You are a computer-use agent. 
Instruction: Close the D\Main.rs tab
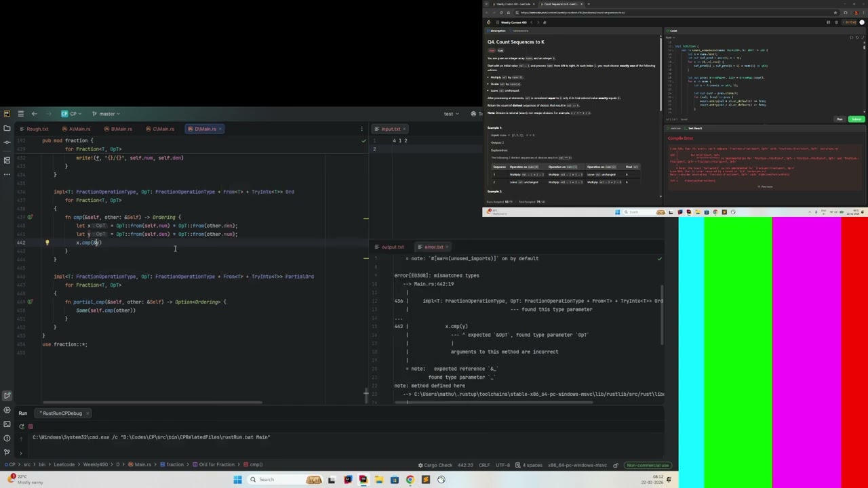pyautogui.click(x=221, y=129)
